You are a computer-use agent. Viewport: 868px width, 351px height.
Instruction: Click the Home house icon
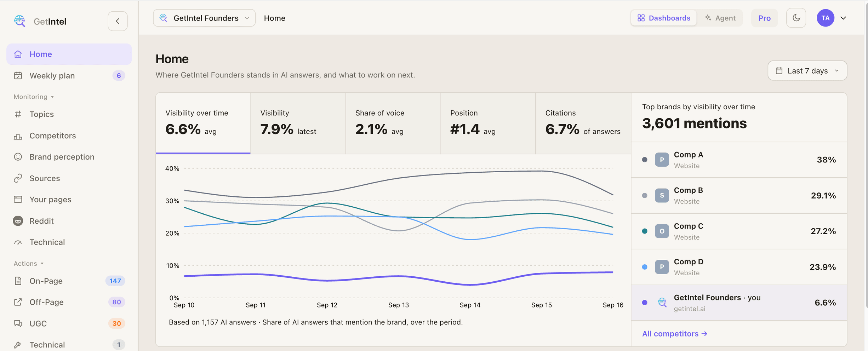coord(18,54)
